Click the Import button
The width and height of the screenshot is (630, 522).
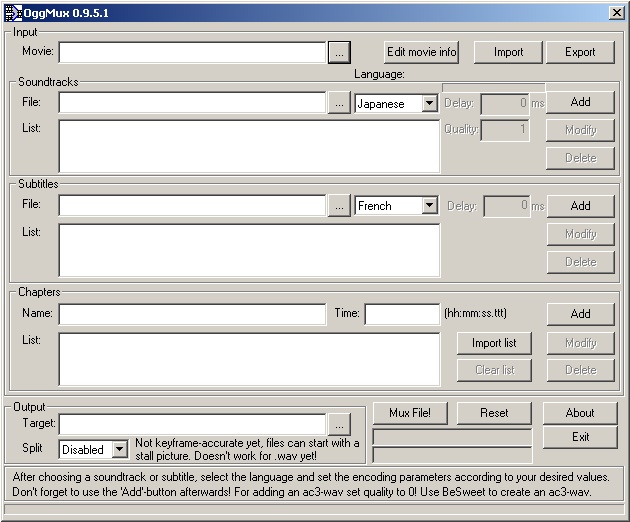[x=508, y=52]
